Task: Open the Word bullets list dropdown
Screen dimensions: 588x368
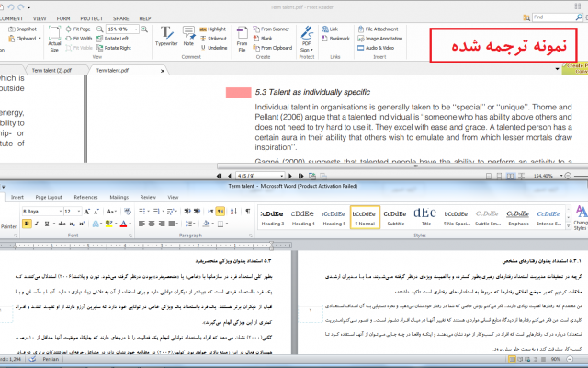Action: (x=149, y=212)
